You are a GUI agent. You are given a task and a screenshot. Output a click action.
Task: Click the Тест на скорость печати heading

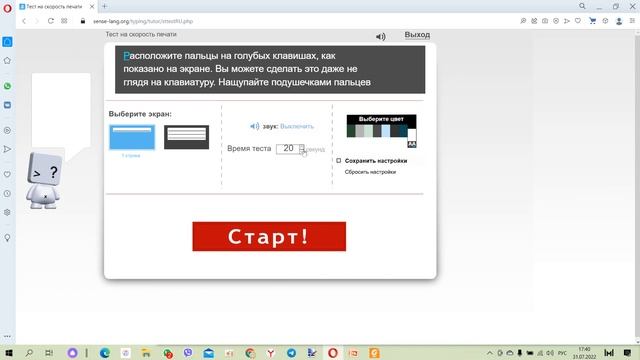(x=141, y=34)
